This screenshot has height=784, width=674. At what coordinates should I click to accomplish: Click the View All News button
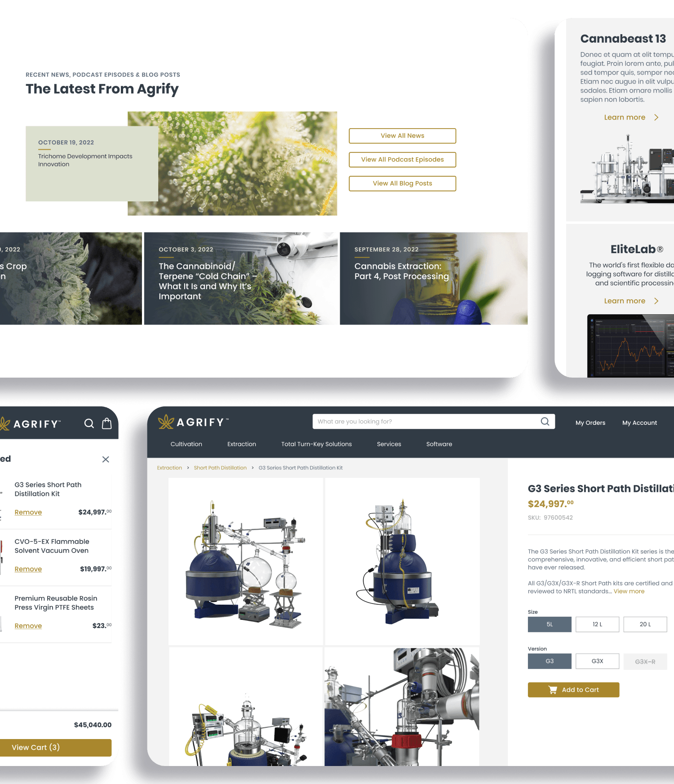click(x=403, y=136)
